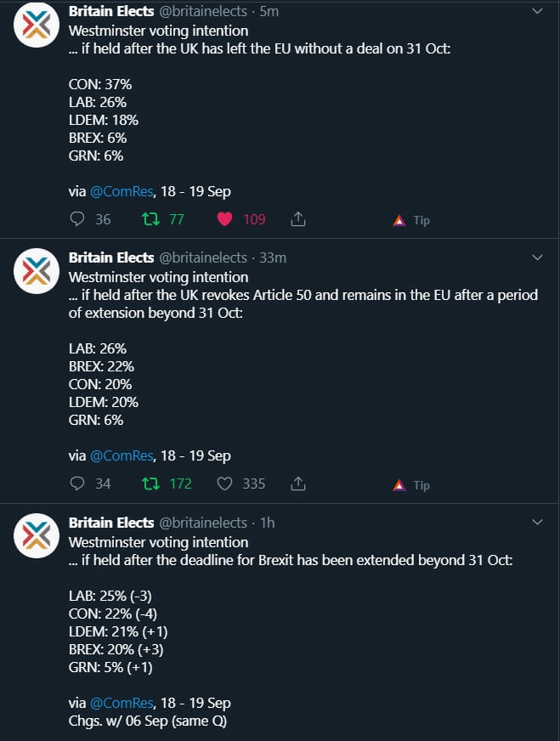Open Britain Elects avatar on first tweet
The image size is (560, 741).
[36, 25]
